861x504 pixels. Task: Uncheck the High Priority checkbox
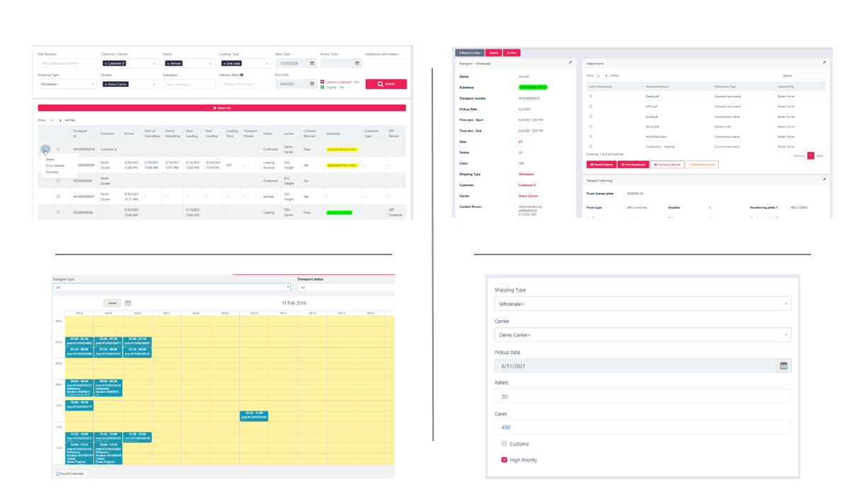click(504, 460)
